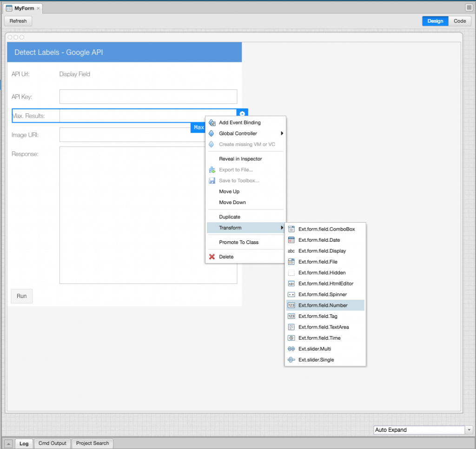This screenshot has width=476, height=449.
Task: Click the Detect Labels - Google API header
Action: (125, 52)
